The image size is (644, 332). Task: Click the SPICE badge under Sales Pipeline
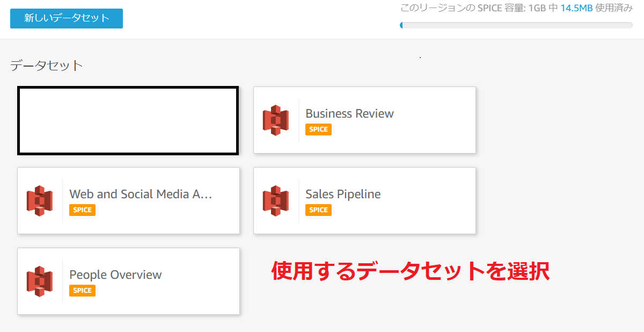pos(318,210)
